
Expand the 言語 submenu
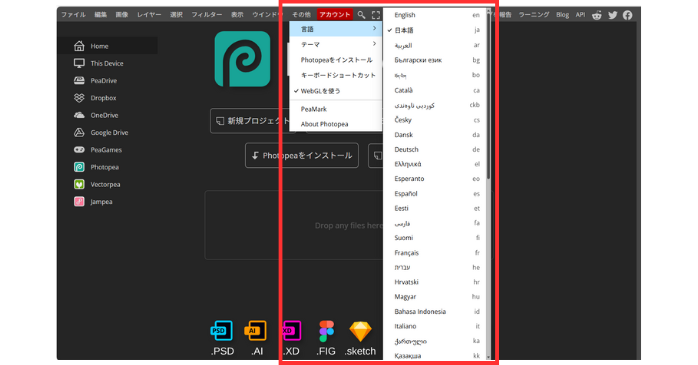point(336,29)
